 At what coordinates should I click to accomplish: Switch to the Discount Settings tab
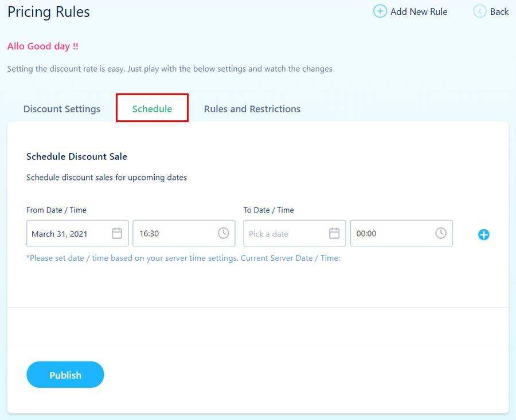coord(62,109)
